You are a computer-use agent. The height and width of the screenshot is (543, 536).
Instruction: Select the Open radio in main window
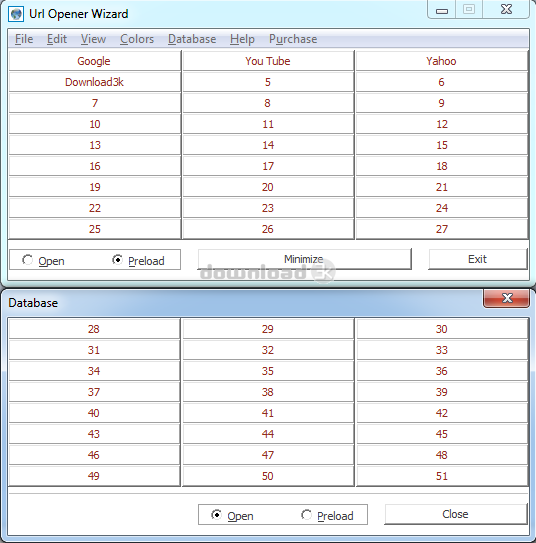tap(27, 260)
